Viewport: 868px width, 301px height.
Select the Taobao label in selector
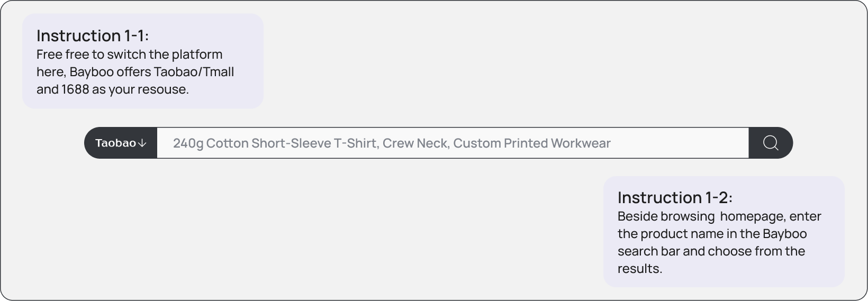click(115, 143)
